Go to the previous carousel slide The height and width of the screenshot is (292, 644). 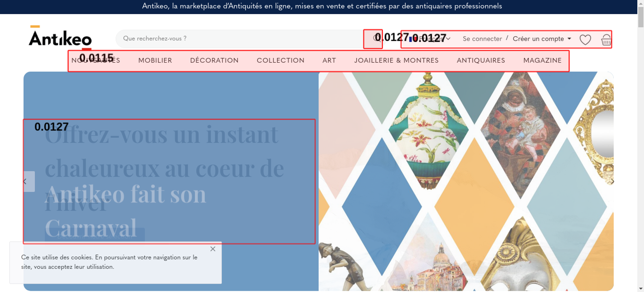pos(29,181)
